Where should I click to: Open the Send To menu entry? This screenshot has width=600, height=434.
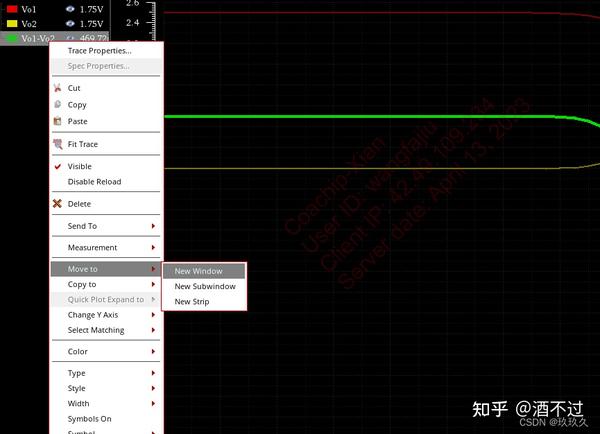[106, 226]
